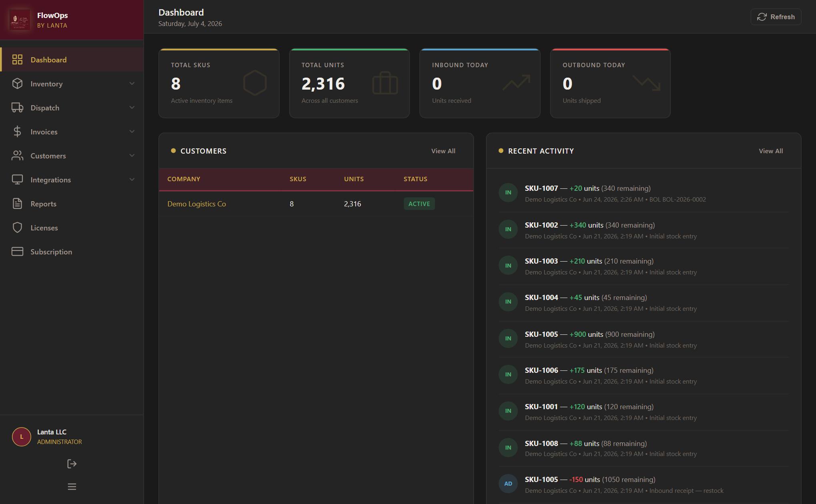Click the IN badge for SKU-1003

(508, 266)
